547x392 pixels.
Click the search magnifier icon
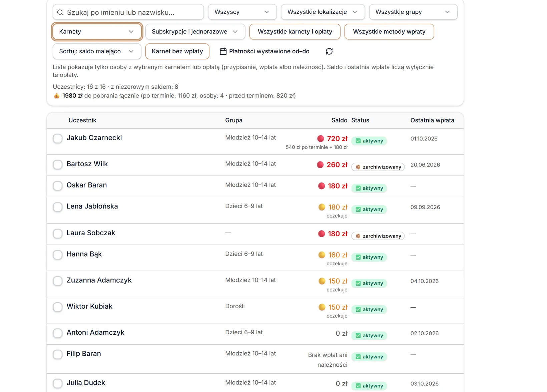click(60, 12)
